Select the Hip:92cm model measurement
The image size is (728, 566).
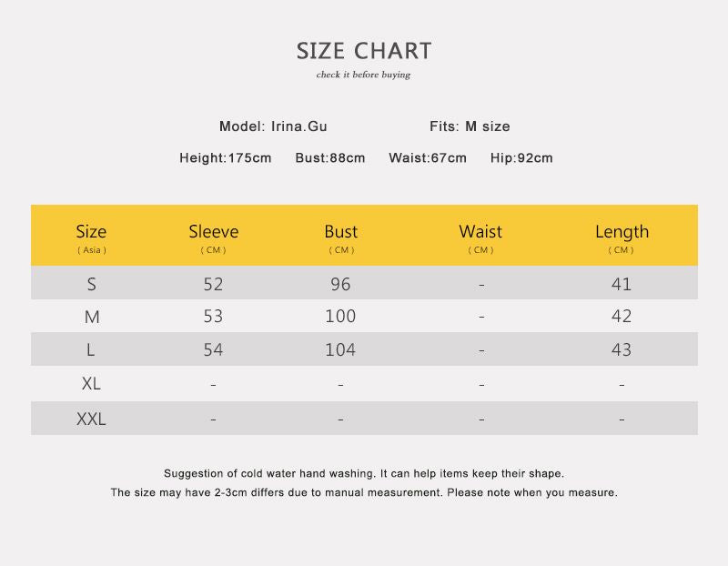tap(521, 158)
